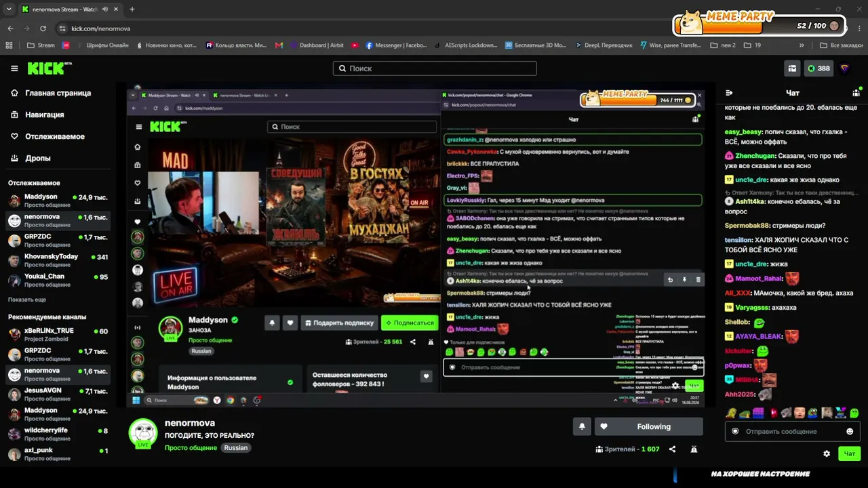Open the 388 points balance

819,68
